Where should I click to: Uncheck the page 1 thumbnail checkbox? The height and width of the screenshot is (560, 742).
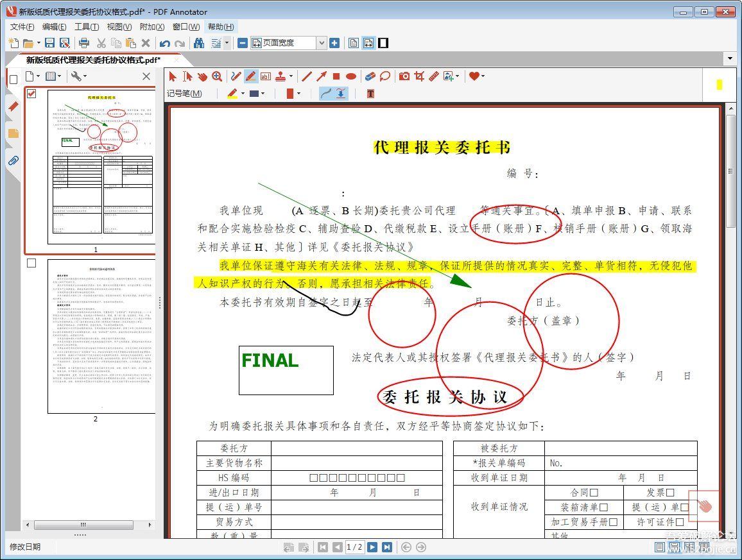31,93
